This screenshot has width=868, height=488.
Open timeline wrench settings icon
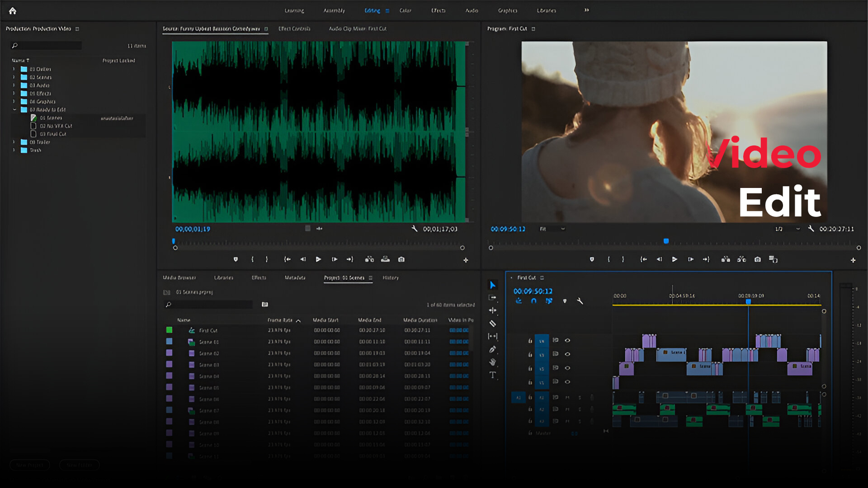click(580, 301)
